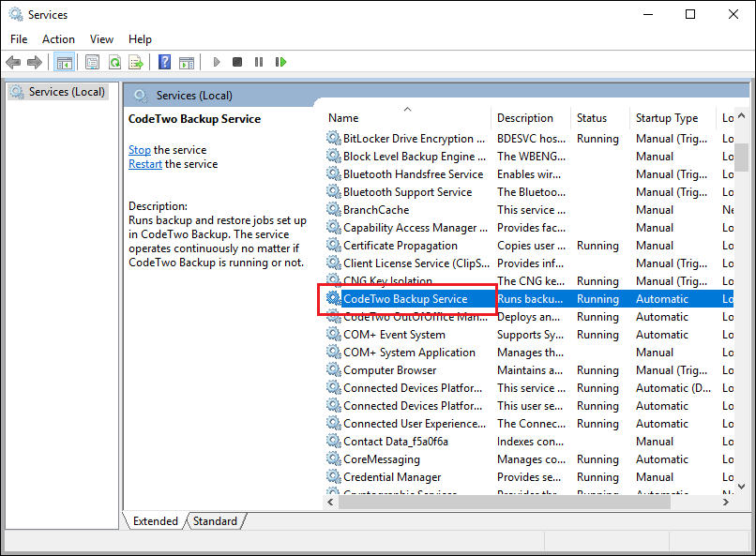Click the 'Maintains a...' description cell
Screen dimensions: 756x556
530,370
